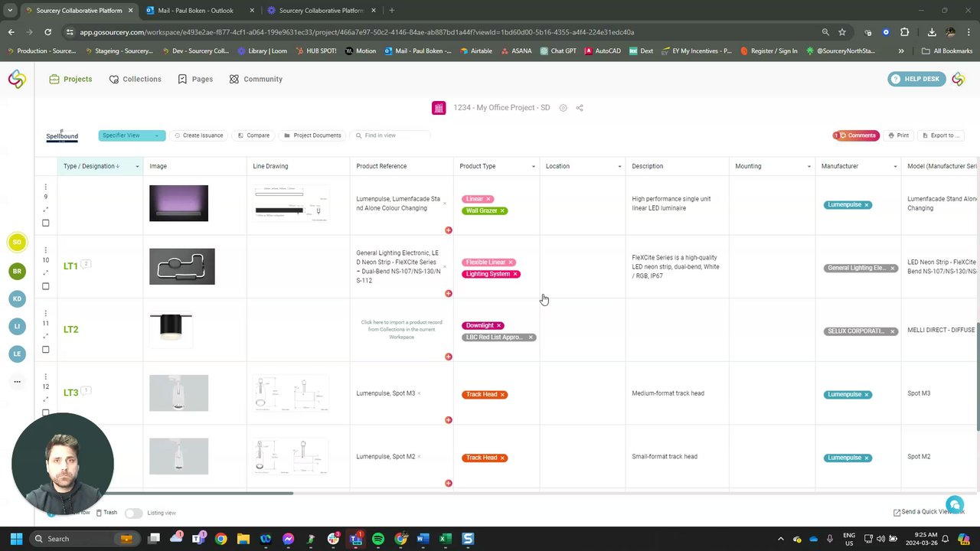Remove the Linear tag via its x
Image resolution: width=980 pixels, height=551 pixels.
[488, 199]
